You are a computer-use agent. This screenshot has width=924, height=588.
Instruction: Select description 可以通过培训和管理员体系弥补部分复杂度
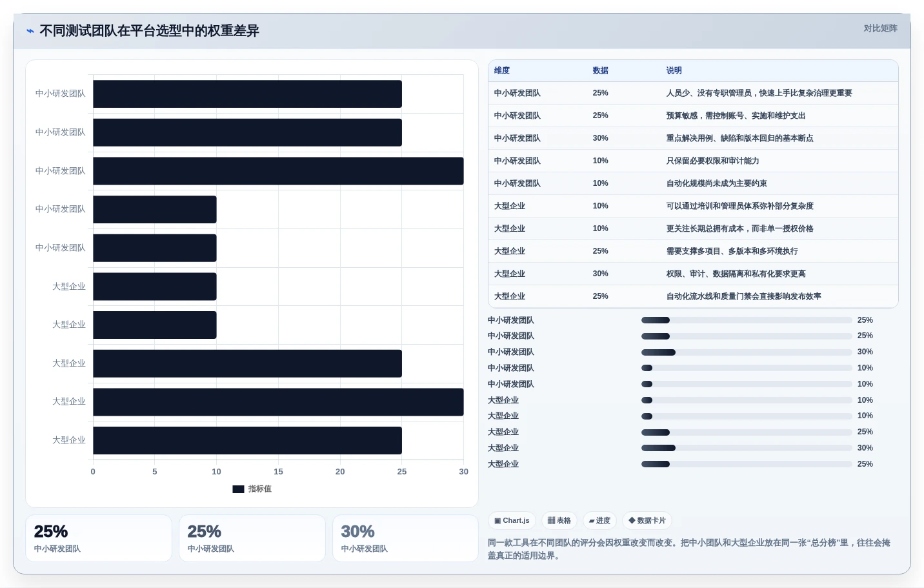click(x=739, y=206)
